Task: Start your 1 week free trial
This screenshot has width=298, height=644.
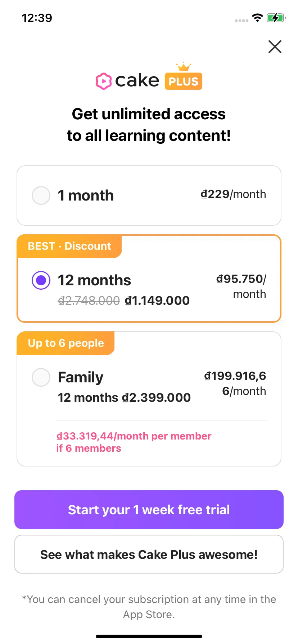Action: point(149,510)
